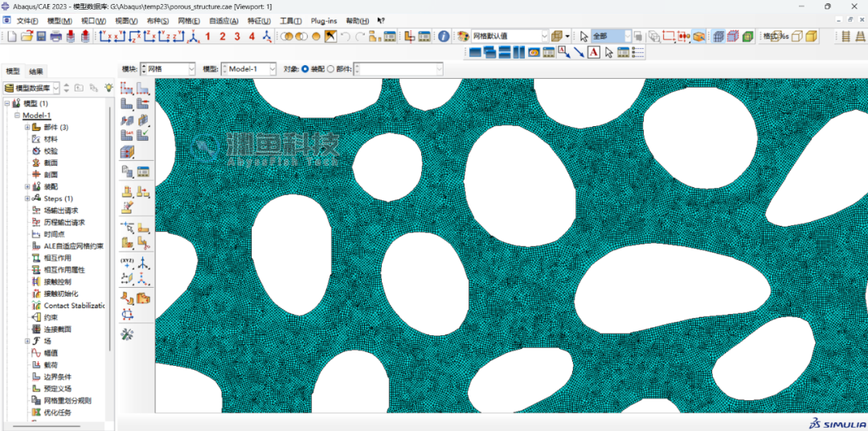Screen dimensions: 868x431
Task: Select 材料 in the model tree
Action: (51, 138)
